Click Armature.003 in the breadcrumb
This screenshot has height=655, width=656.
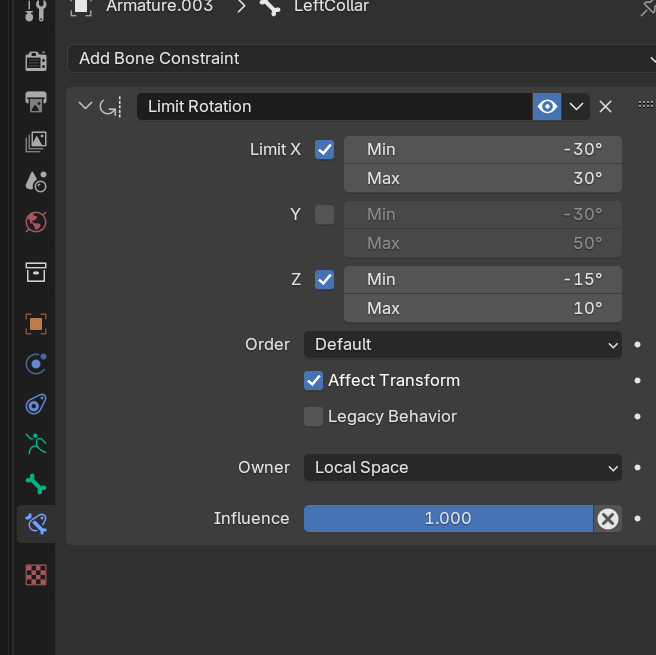coord(159,6)
